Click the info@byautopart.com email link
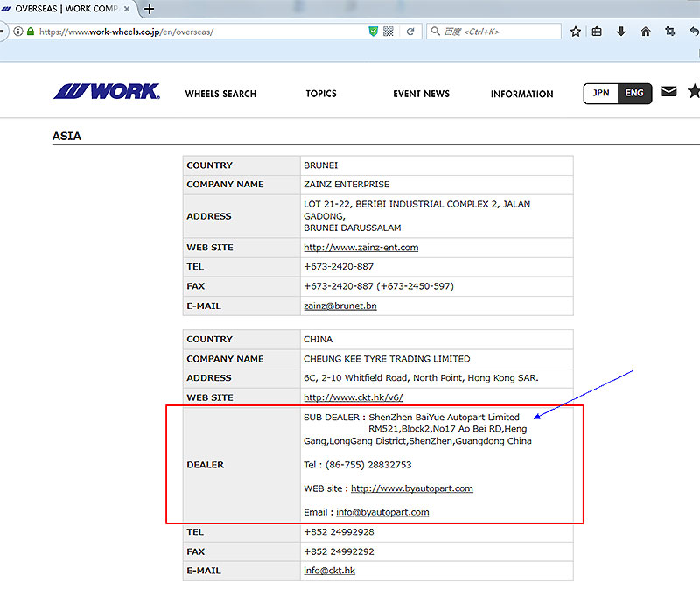The width and height of the screenshot is (700, 590). coord(382,512)
